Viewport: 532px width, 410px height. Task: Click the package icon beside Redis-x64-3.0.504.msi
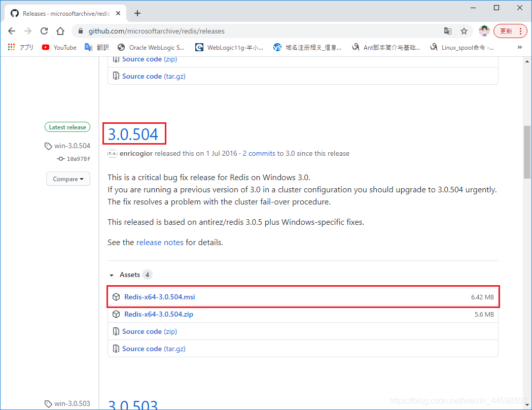click(116, 297)
